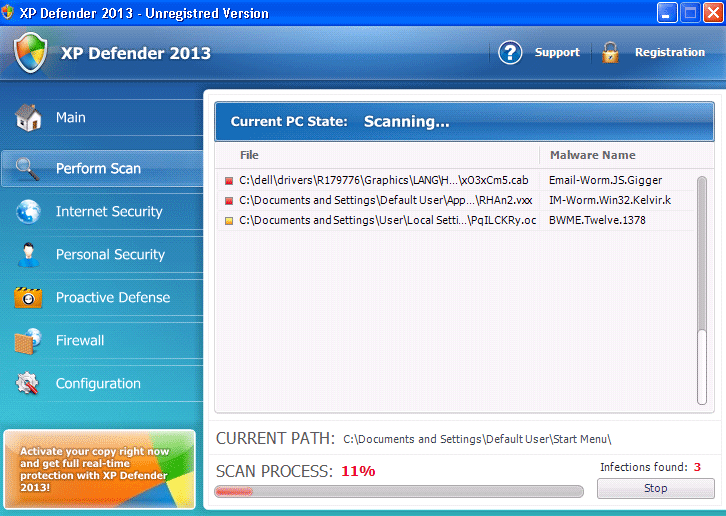
Task: Click the question mark Support icon
Action: coord(511,53)
